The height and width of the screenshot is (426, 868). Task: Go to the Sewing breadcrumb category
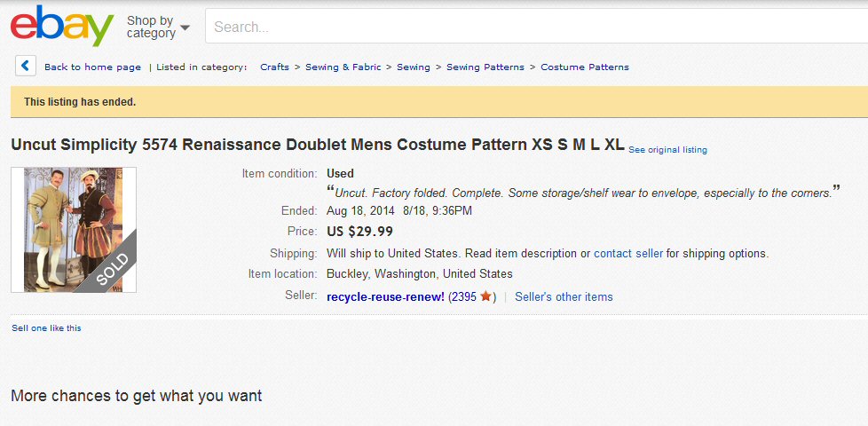coord(413,67)
